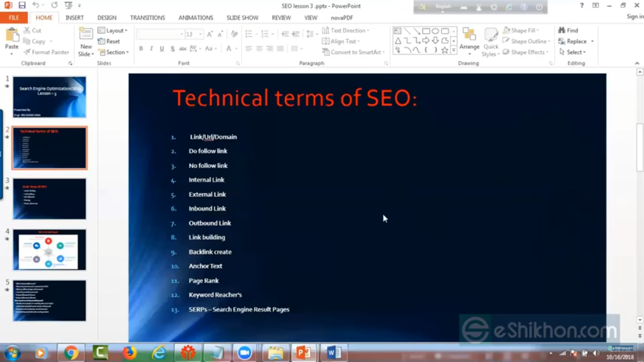
Task: Switch to the TRANSITIONS tab
Action: tap(148, 17)
